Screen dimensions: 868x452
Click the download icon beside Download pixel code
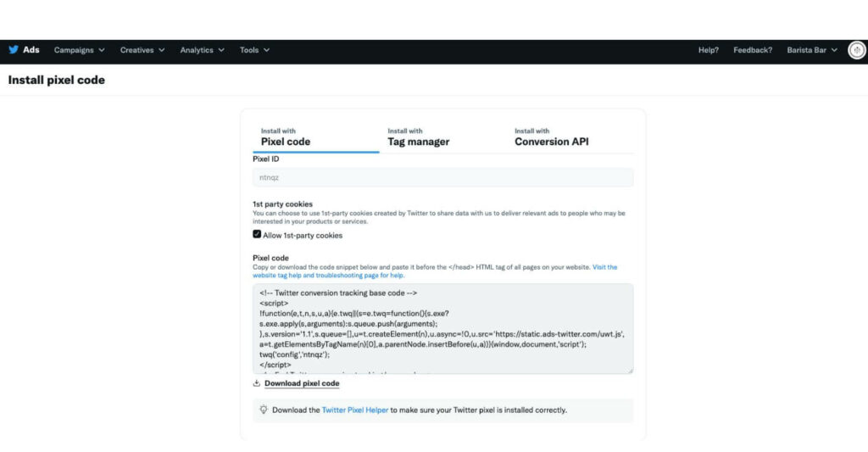257,383
